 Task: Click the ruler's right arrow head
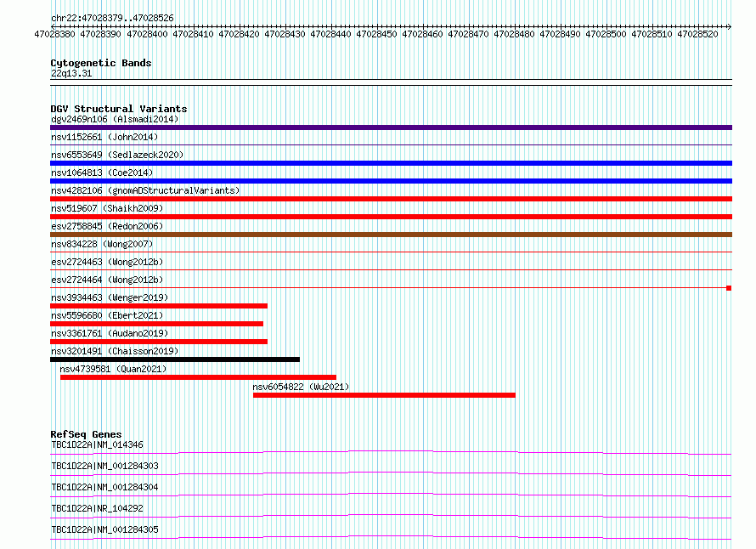tap(730, 26)
